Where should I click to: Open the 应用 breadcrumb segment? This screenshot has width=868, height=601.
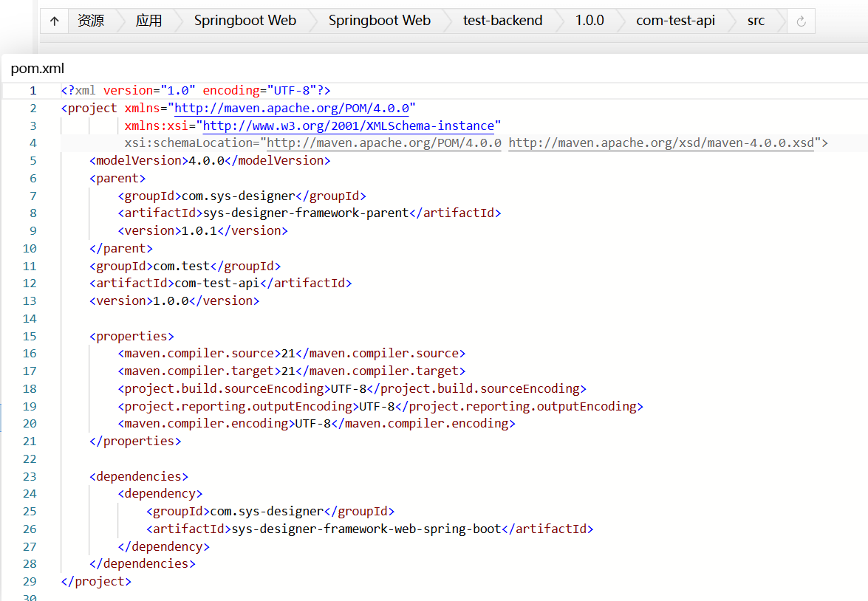point(149,21)
